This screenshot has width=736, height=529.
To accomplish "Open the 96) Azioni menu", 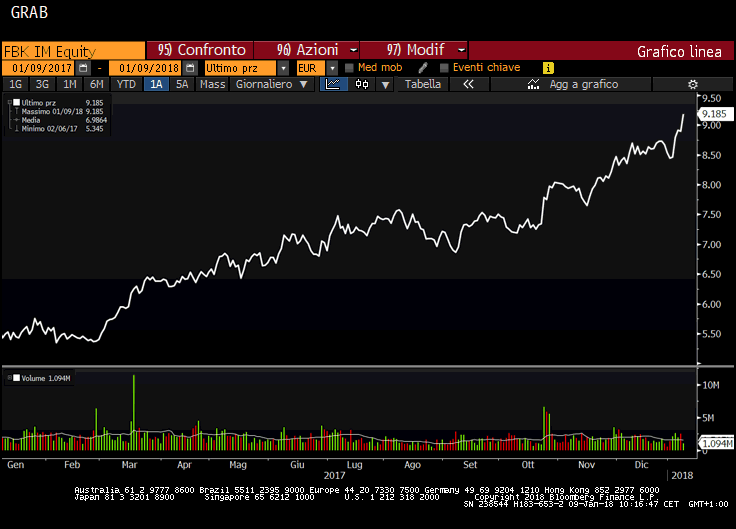I will [307, 50].
